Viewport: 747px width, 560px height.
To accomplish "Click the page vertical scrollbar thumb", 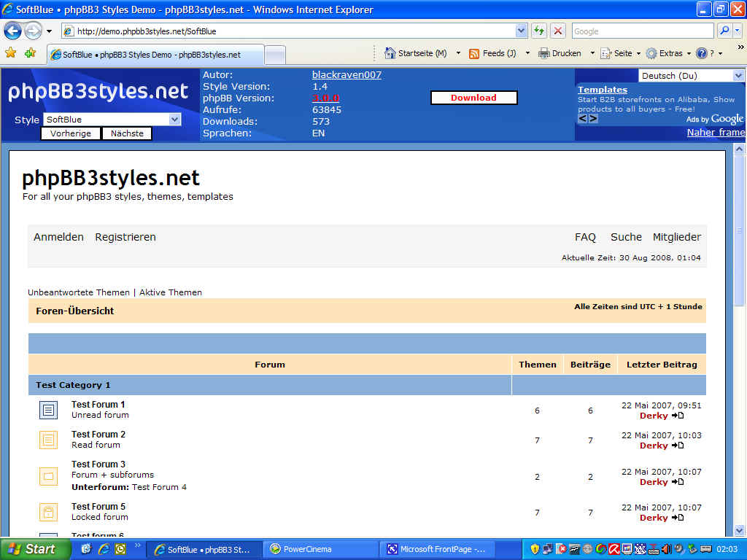I will point(740,230).
